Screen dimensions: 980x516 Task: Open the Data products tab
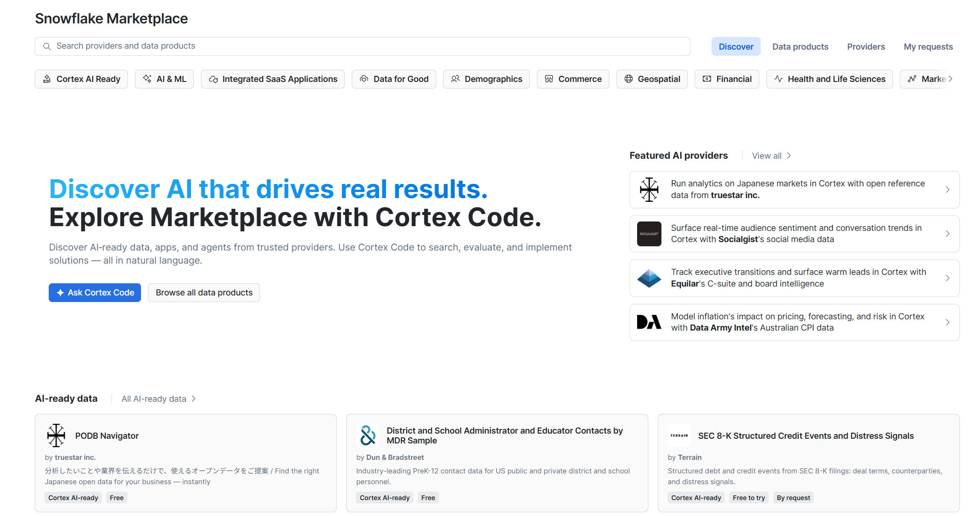(800, 46)
